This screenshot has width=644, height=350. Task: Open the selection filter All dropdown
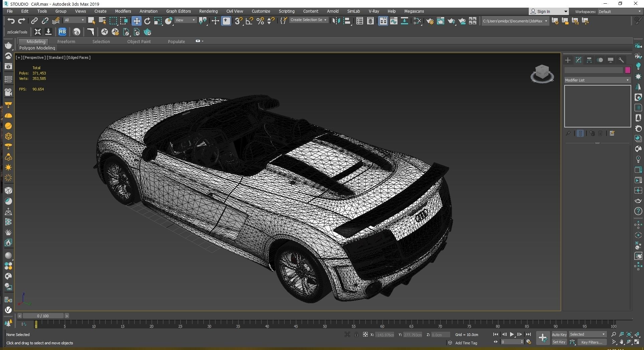74,20
